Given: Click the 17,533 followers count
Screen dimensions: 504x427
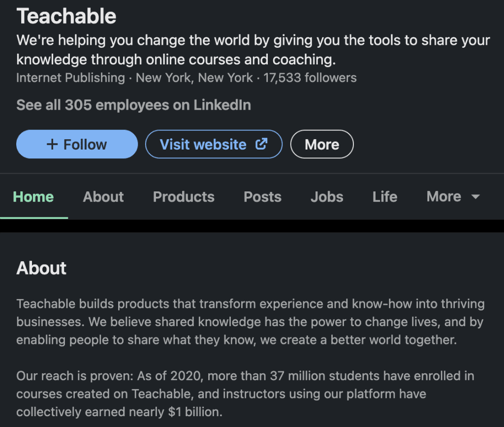Looking at the screenshot, I should [310, 78].
